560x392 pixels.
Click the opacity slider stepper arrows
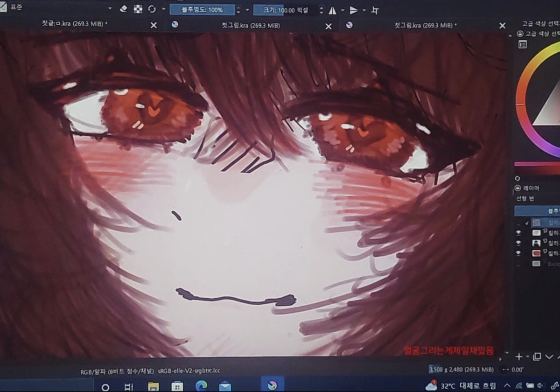click(x=238, y=10)
